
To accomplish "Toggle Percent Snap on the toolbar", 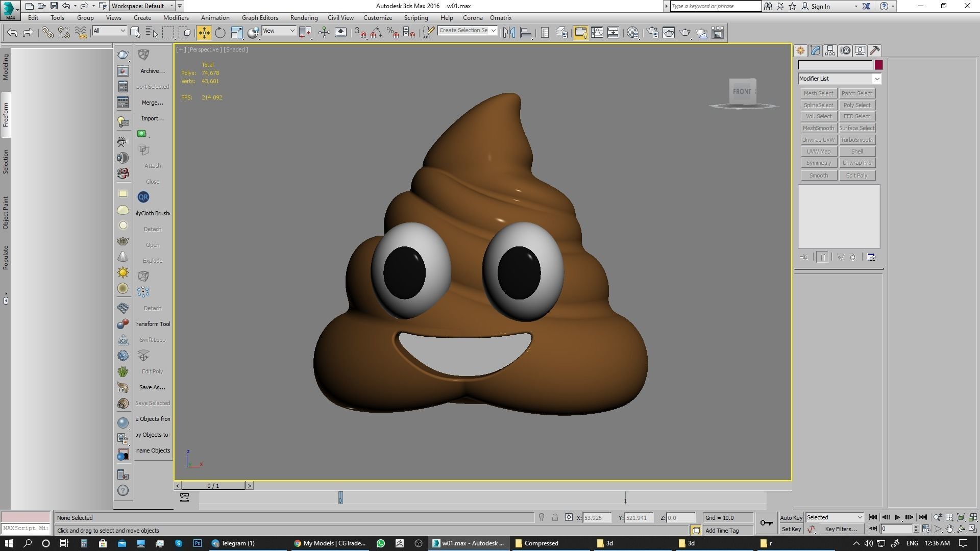I will 393,33.
